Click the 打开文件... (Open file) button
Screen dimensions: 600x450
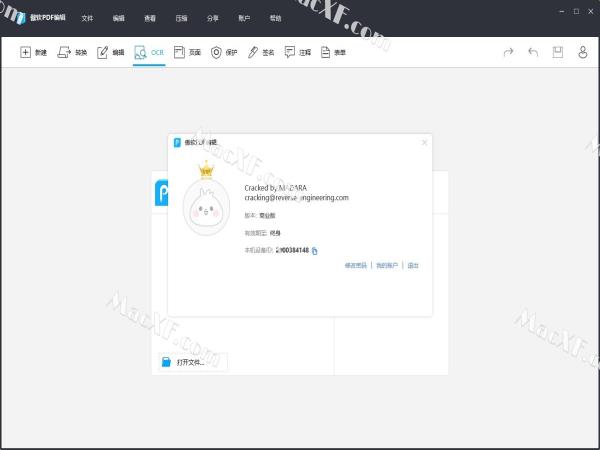tap(193, 362)
